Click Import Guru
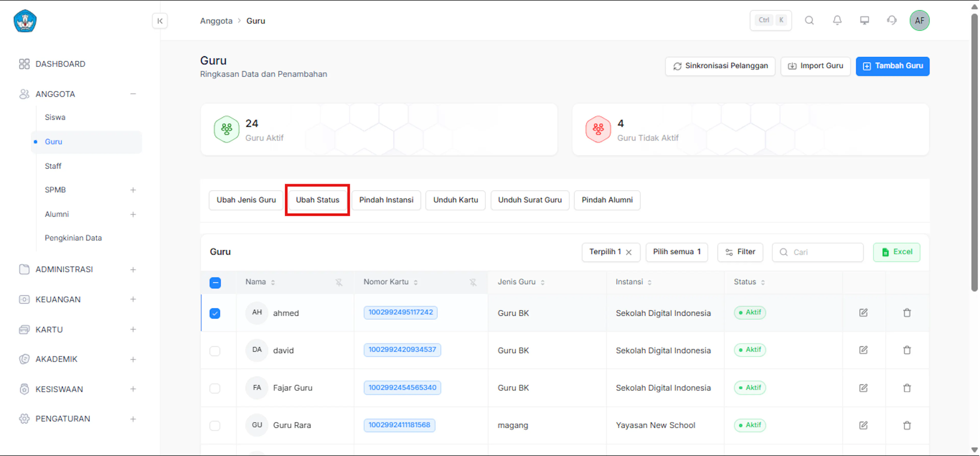 pos(815,66)
